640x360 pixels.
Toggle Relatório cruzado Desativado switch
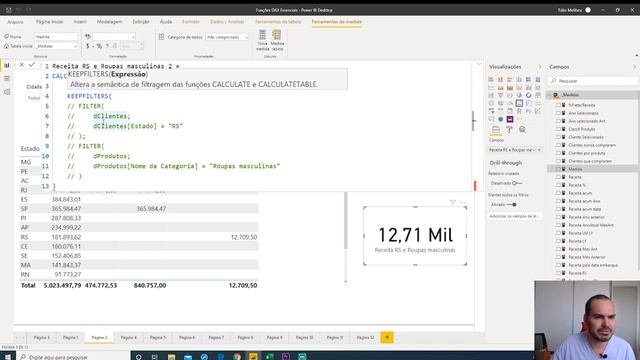(x=516, y=183)
